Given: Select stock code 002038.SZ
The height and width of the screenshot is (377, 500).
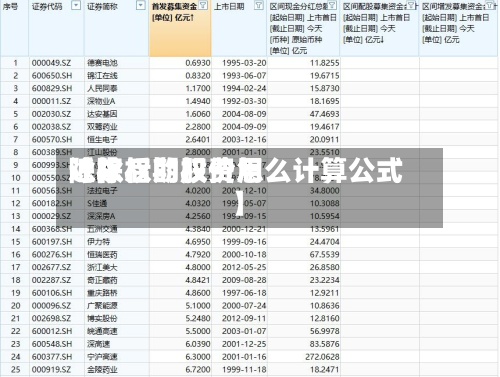Looking at the screenshot, I should point(51,127).
